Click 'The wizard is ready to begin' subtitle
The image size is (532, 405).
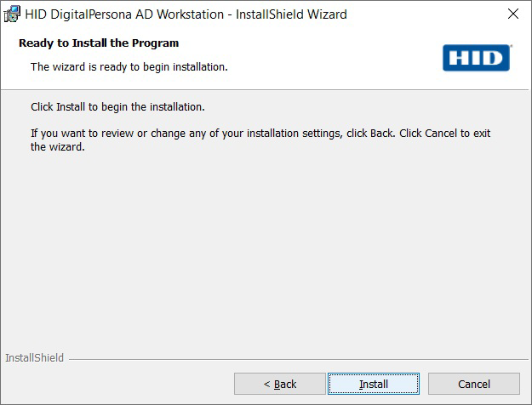(x=129, y=66)
